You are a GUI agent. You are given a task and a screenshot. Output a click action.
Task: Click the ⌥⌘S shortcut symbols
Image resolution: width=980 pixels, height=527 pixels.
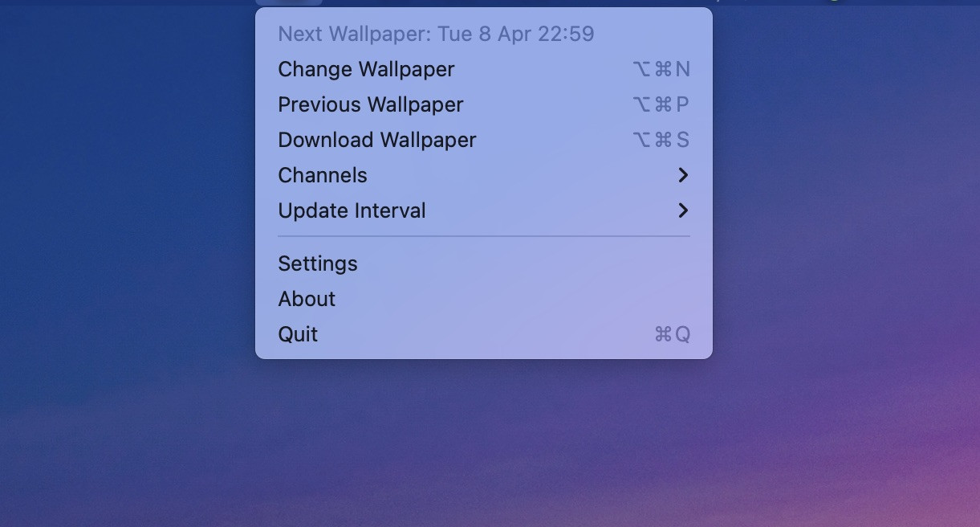(661, 140)
